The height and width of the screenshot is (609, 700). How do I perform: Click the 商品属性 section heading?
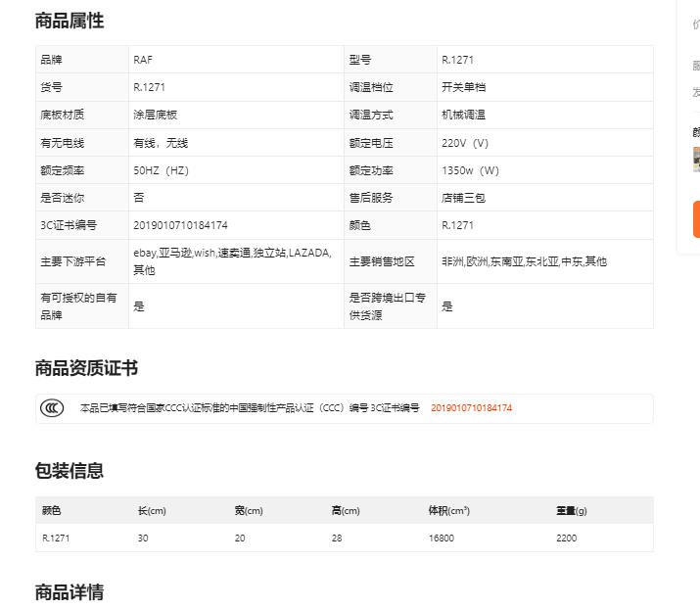point(70,21)
